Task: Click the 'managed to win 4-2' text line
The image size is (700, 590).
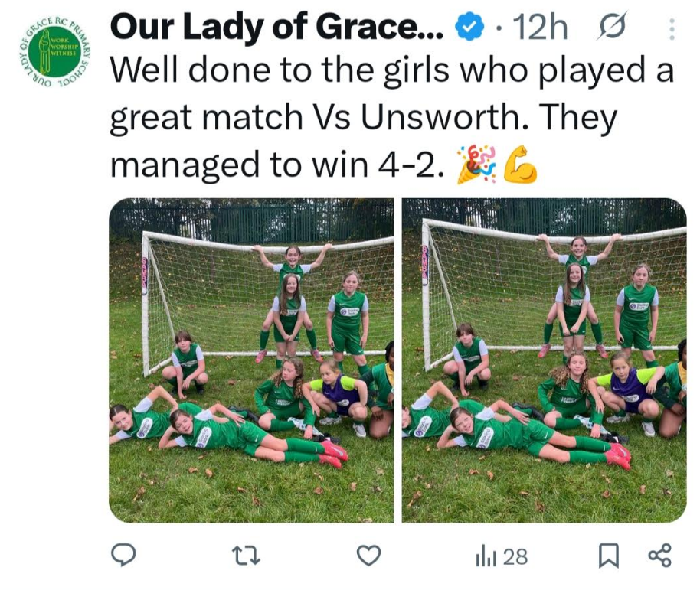Action: pos(278,165)
